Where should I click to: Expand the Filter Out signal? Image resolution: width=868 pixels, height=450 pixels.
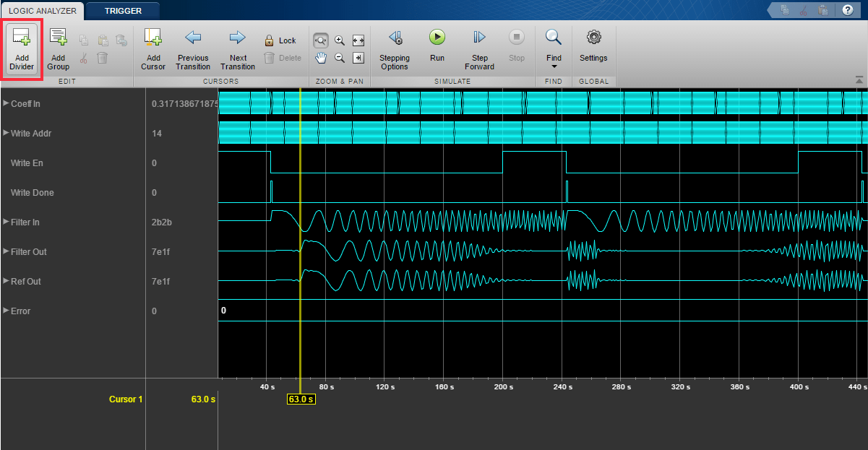tap(6, 252)
